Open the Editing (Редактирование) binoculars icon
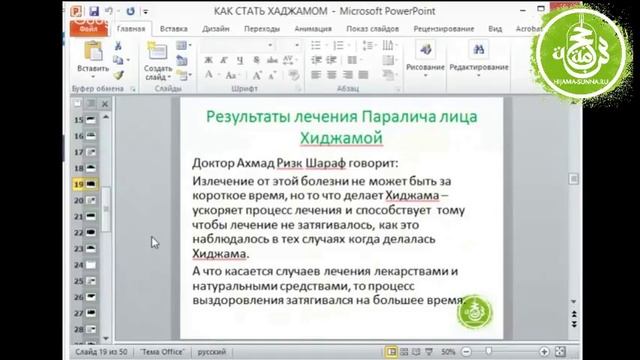Screen dimensions: 640x360 (x=478, y=50)
